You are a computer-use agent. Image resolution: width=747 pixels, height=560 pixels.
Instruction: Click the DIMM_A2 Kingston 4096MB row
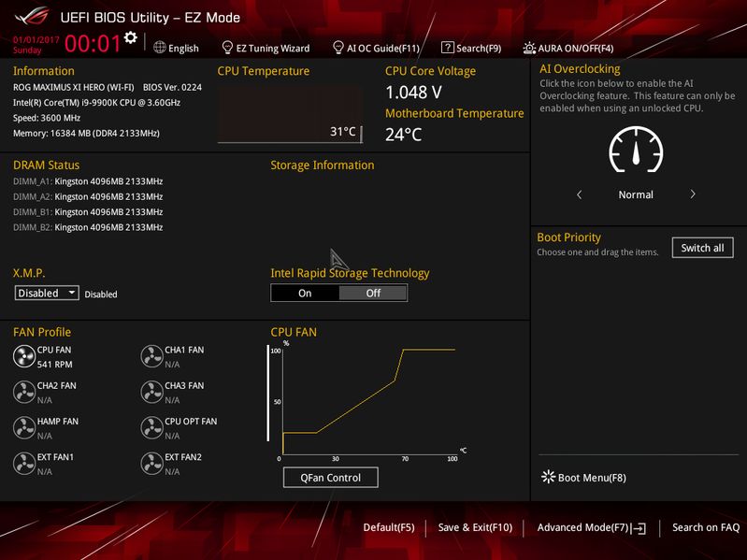tap(88, 196)
